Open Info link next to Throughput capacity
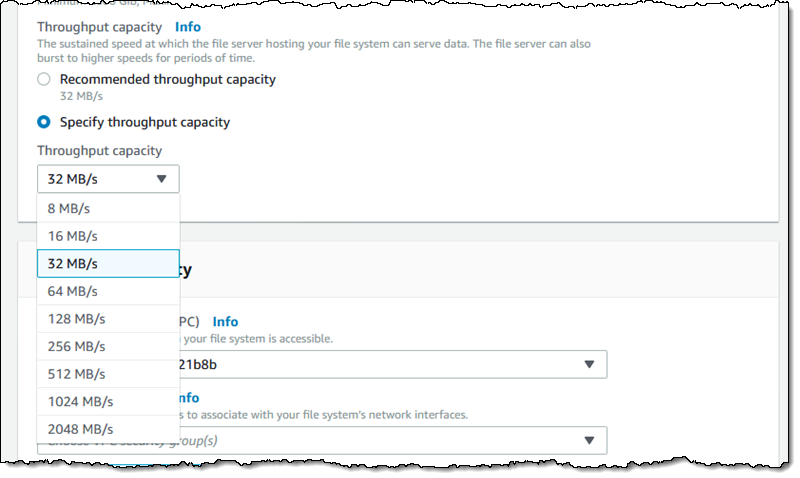Viewport: 800px width, 478px height. 188,27
